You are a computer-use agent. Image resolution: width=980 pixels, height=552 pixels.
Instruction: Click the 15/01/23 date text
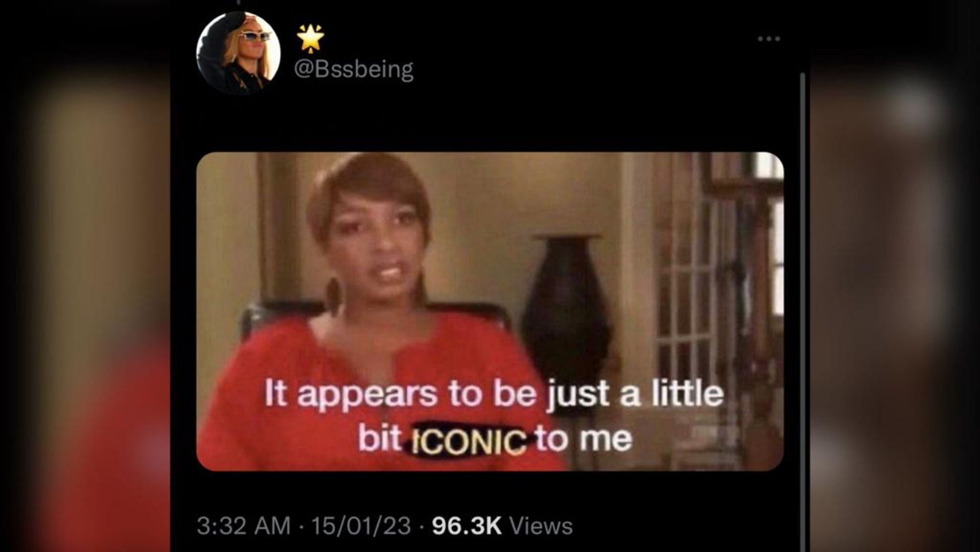click(361, 526)
